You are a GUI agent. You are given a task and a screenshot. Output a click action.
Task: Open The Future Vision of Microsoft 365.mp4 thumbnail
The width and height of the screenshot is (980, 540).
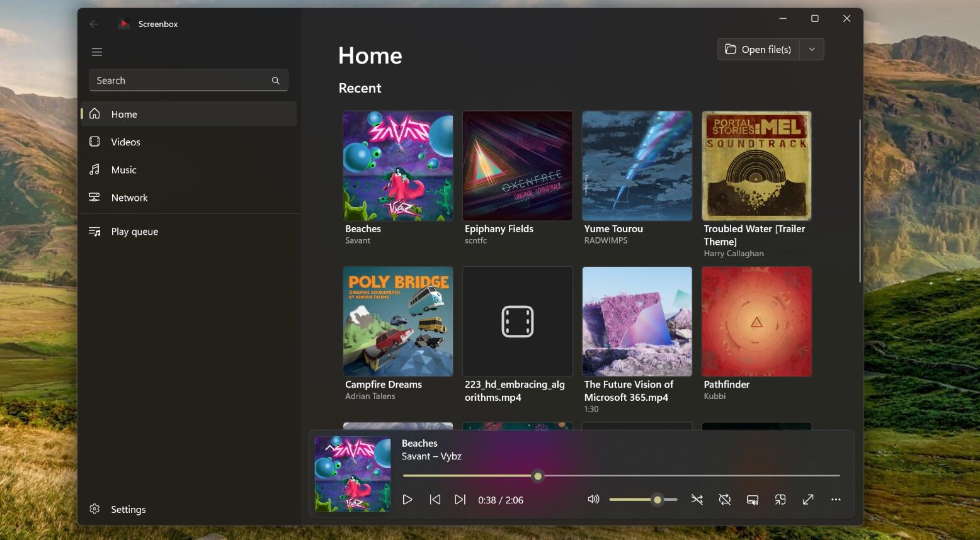tap(637, 322)
